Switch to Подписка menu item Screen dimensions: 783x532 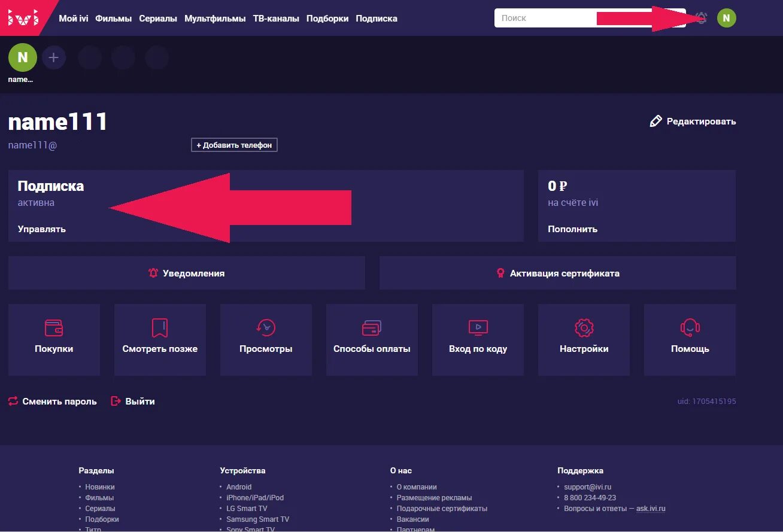click(x=377, y=19)
